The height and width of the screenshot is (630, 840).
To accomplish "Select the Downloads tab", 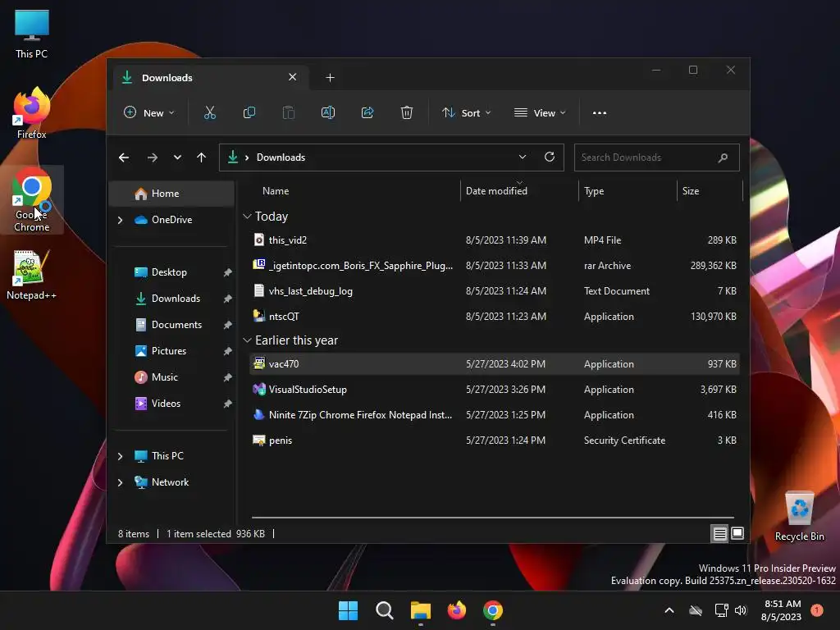I will [x=211, y=78].
